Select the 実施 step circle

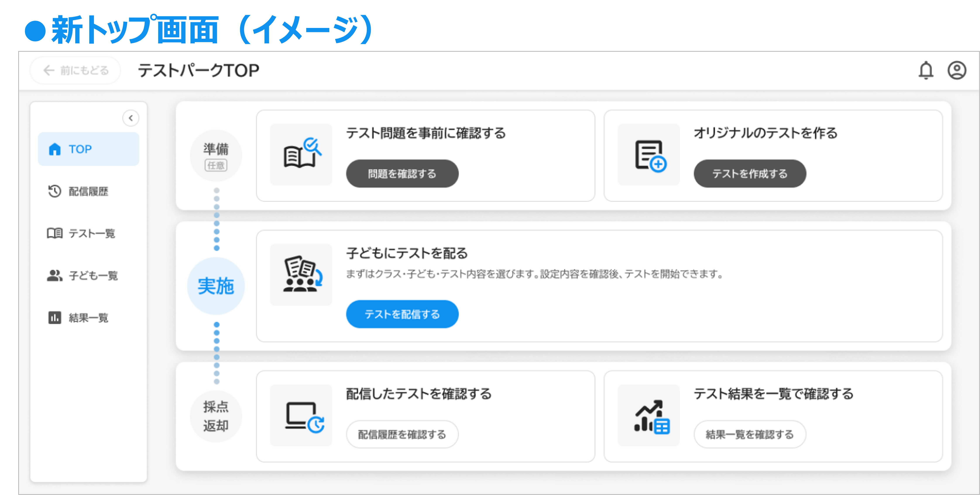pyautogui.click(x=216, y=286)
